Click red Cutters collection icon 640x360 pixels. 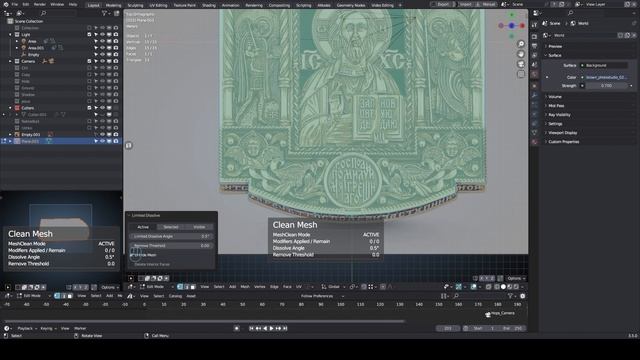click(x=17, y=108)
